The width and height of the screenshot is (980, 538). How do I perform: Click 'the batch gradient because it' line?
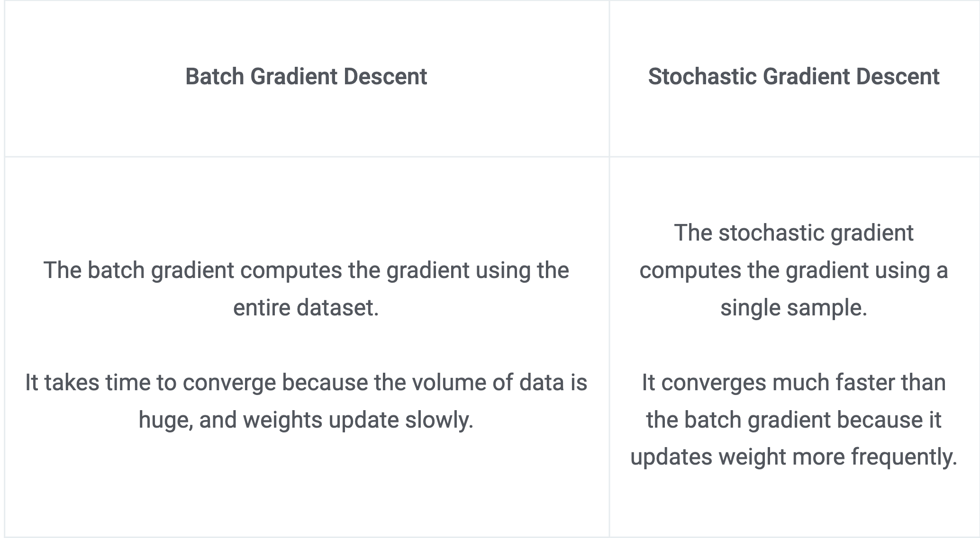(x=794, y=420)
